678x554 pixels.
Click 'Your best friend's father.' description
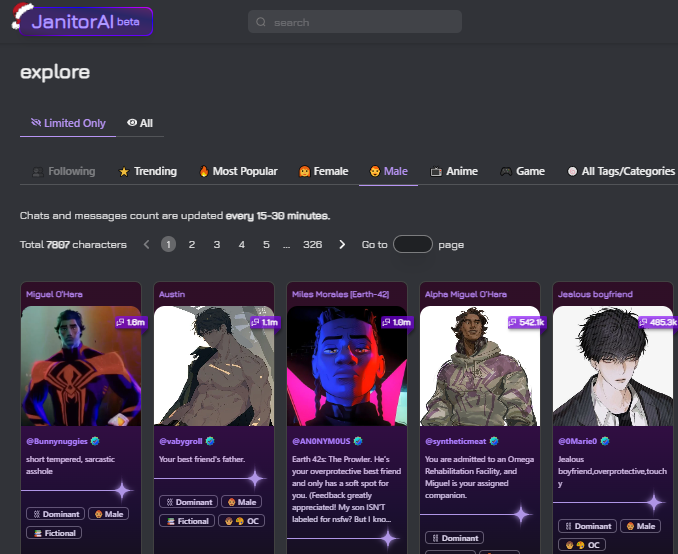tap(202, 459)
